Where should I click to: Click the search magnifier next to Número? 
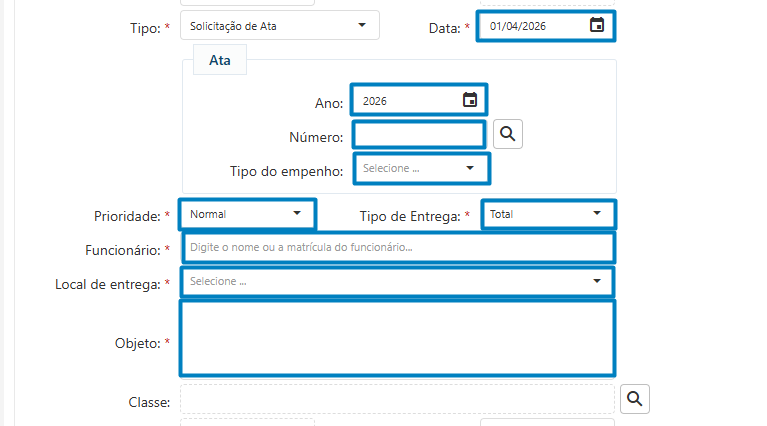pos(508,134)
